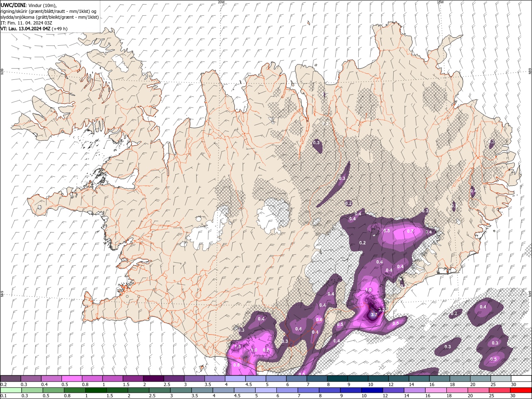Click the 'VT: Lau. 13.04.2024 04Z (+49 h)' line
532x399 pixels.
pos(34,29)
